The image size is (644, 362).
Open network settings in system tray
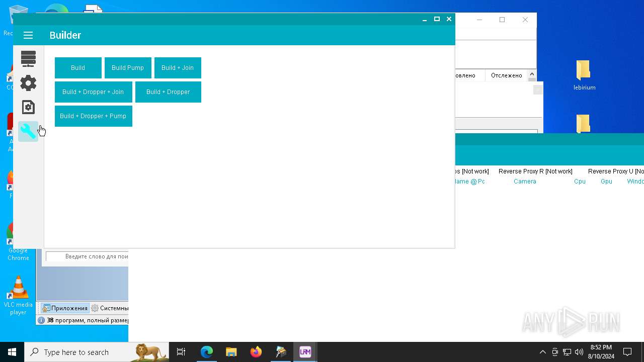coord(567,352)
